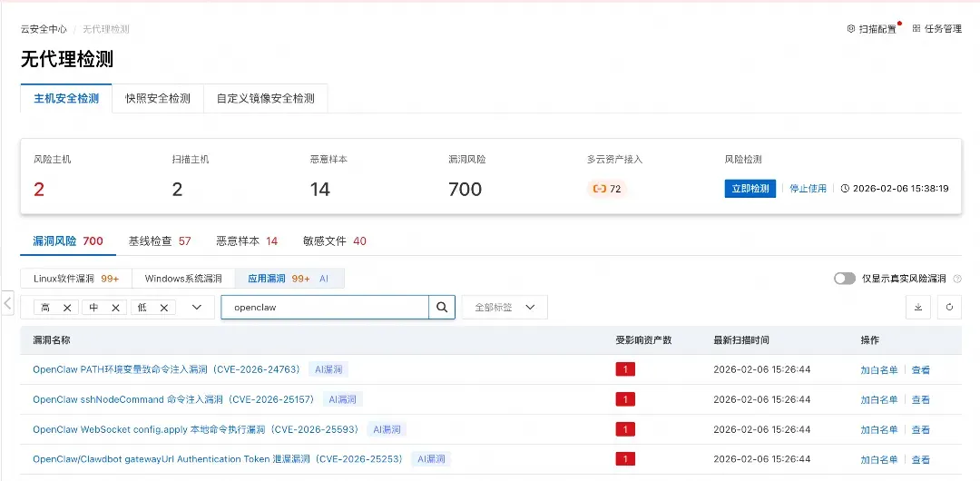Open CVE-2026-24763 PATH vulnerability link
Image resolution: width=980 pixels, height=481 pixels.
coord(167,369)
